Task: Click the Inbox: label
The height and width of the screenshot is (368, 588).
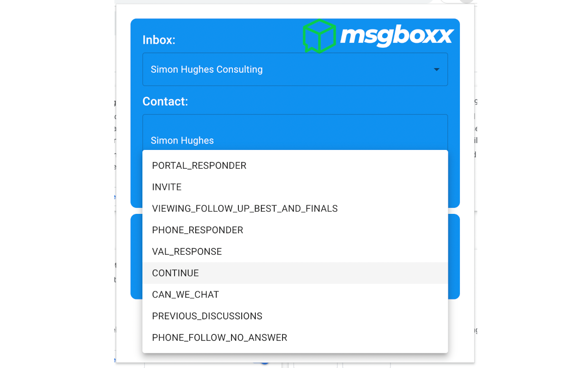Action: 158,40
